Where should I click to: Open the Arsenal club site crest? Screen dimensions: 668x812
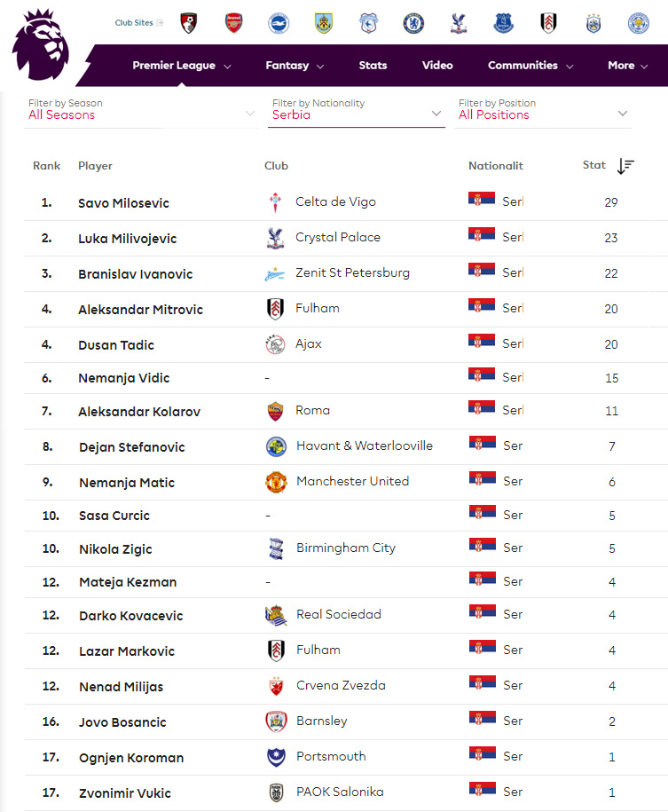pyautogui.click(x=233, y=23)
